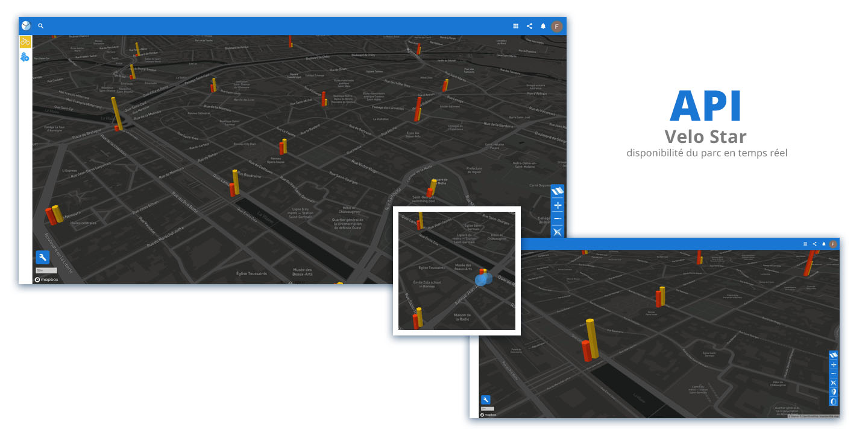This screenshot has width=868, height=429.
Task: Click the Église Toussaints label in large map
Action: tap(251, 273)
